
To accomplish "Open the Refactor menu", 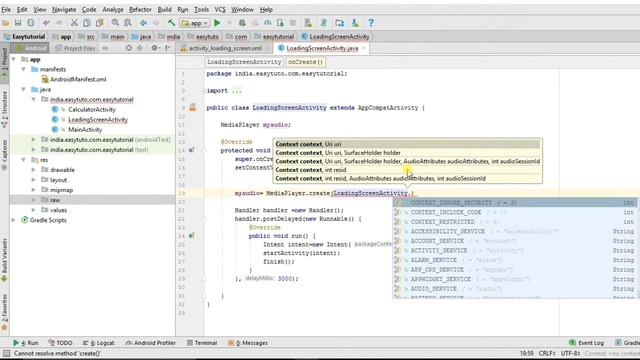I will (x=140, y=9).
